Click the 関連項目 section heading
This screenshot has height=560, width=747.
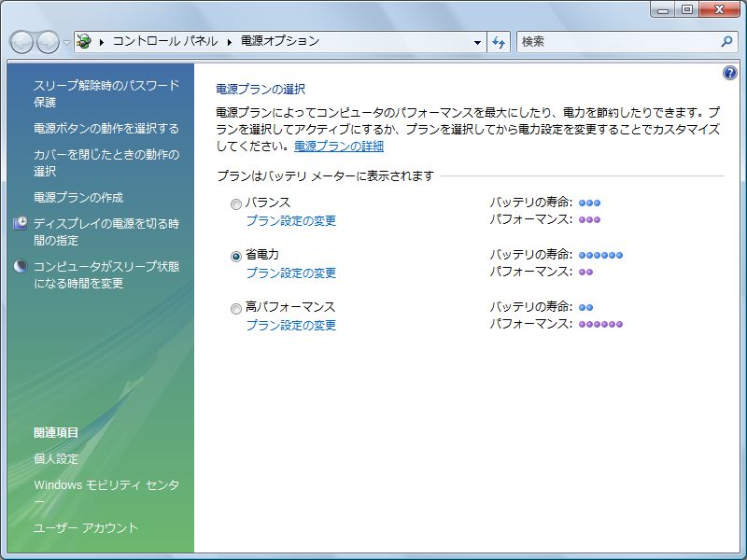56,432
